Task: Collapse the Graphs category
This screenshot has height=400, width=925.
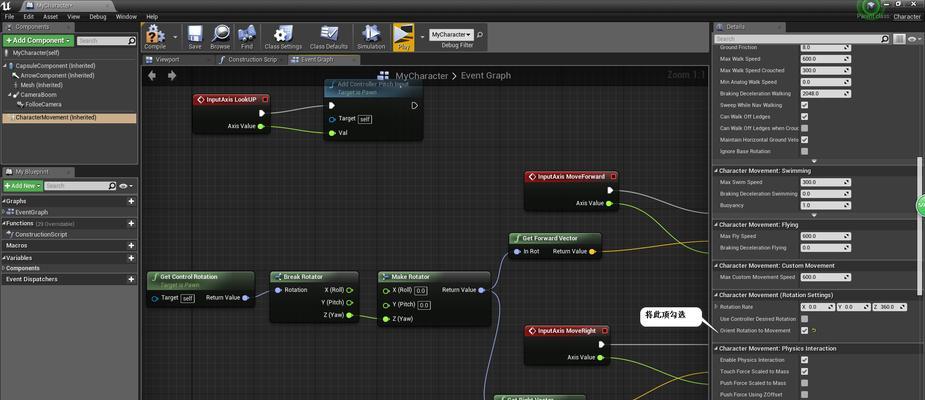Action: pyautogui.click(x=4, y=201)
